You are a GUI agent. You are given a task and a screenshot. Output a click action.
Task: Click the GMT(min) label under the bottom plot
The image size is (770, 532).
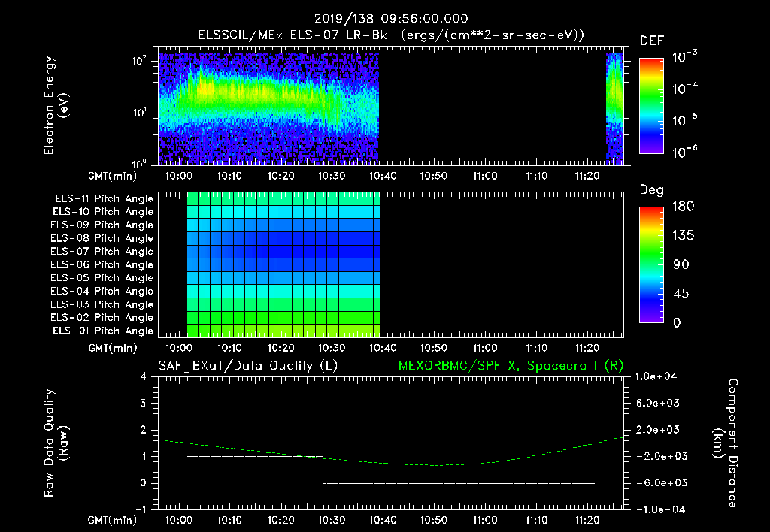(113, 520)
